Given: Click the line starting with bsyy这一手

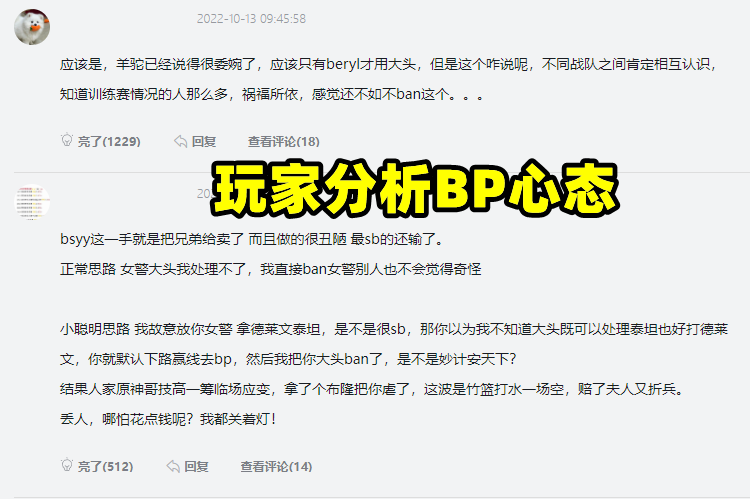Looking at the screenshot, I should click(252, 239).
